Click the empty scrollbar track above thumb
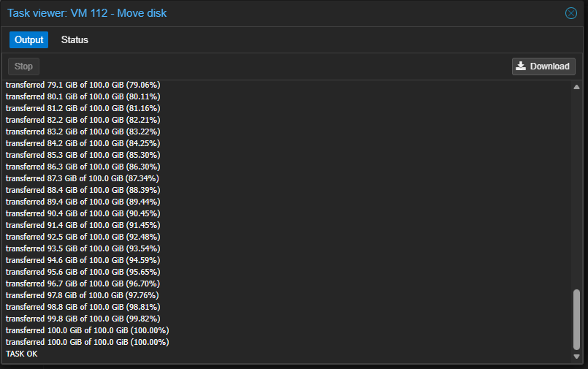The image size is (588, 369). coord(576,183)
